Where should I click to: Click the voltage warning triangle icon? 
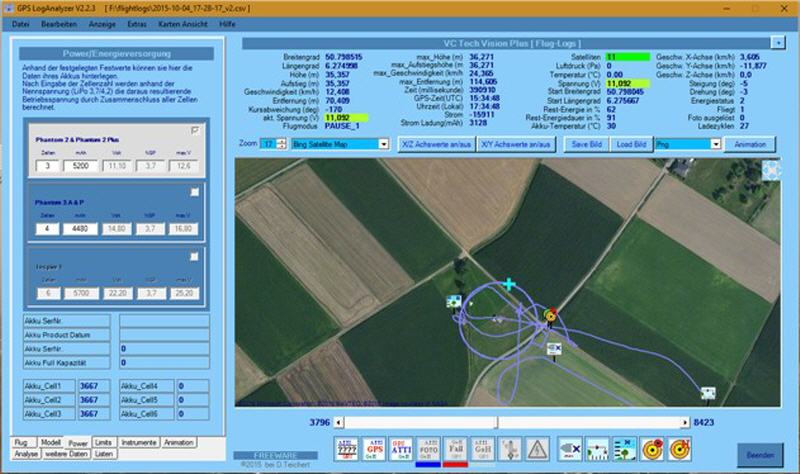(x=537, y=449)
